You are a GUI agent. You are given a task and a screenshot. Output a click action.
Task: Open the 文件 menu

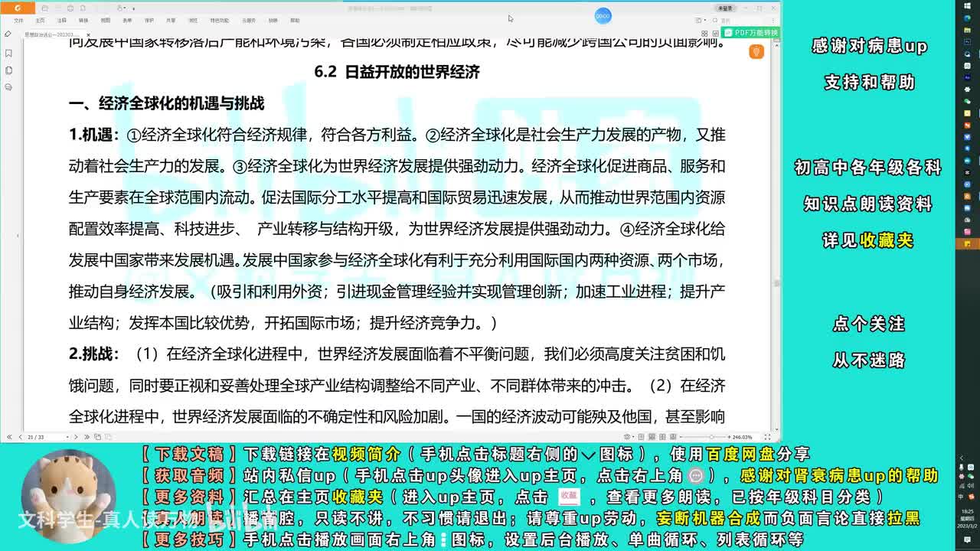[18, 21]
